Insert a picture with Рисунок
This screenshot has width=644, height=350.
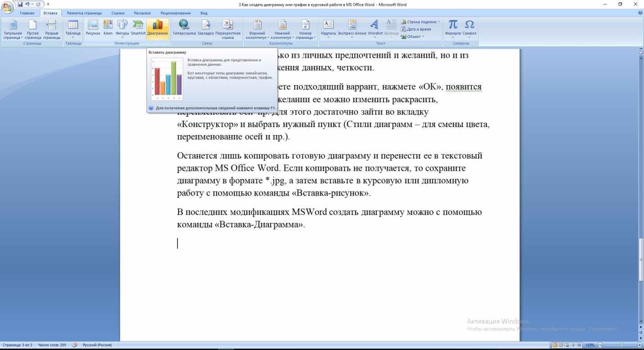pos(92,27)
